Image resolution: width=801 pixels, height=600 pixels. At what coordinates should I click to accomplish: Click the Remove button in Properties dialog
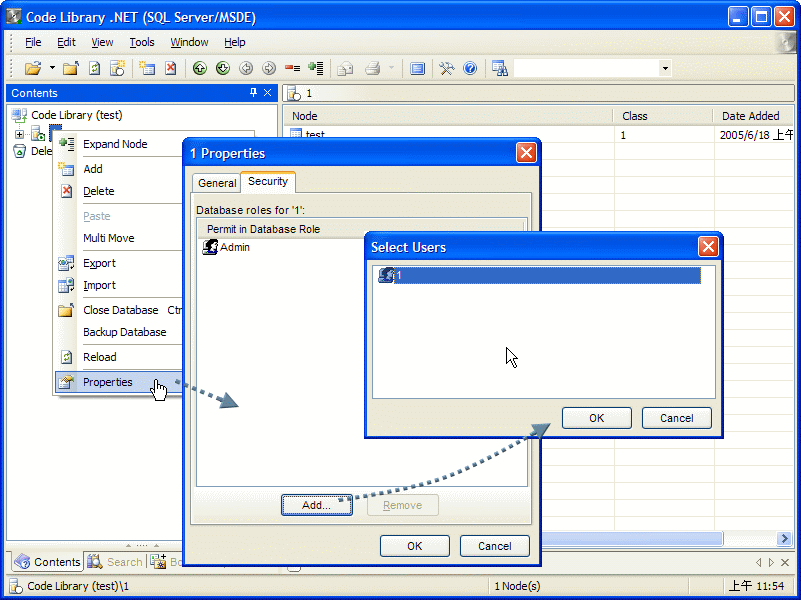(x=403, y=505)
